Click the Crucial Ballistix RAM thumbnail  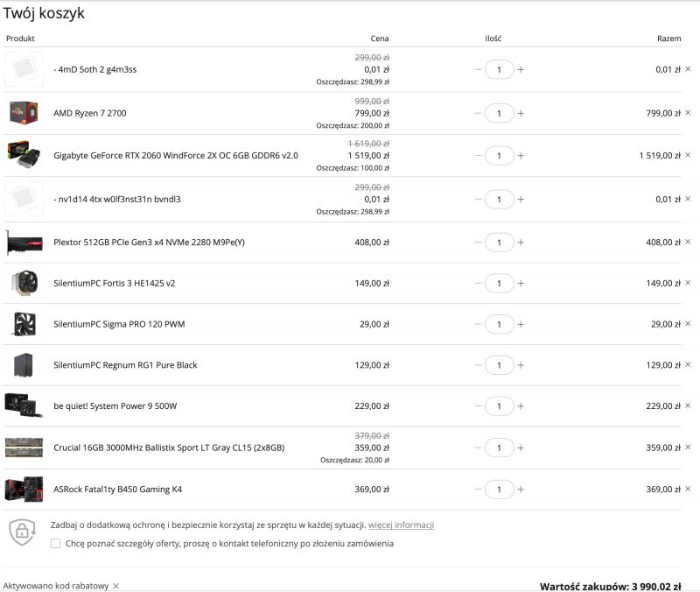click(x=24, y=448)
